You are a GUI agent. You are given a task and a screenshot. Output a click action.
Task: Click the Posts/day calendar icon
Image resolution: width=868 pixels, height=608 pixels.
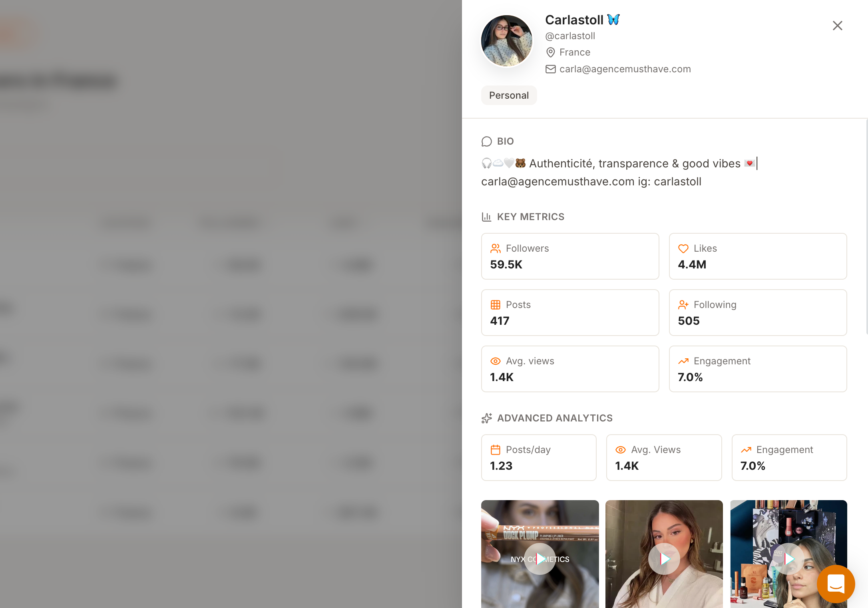(x=495, y=450)
